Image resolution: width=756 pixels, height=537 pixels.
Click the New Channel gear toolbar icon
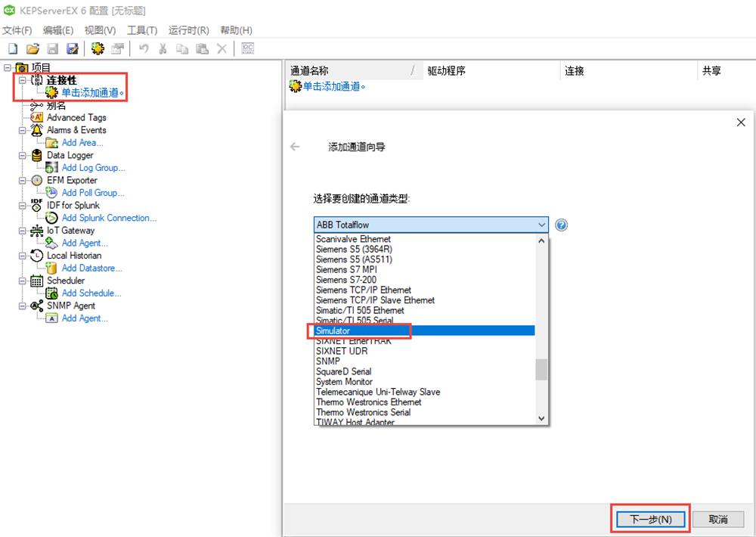pyautogui.click(x=98, y=48)
